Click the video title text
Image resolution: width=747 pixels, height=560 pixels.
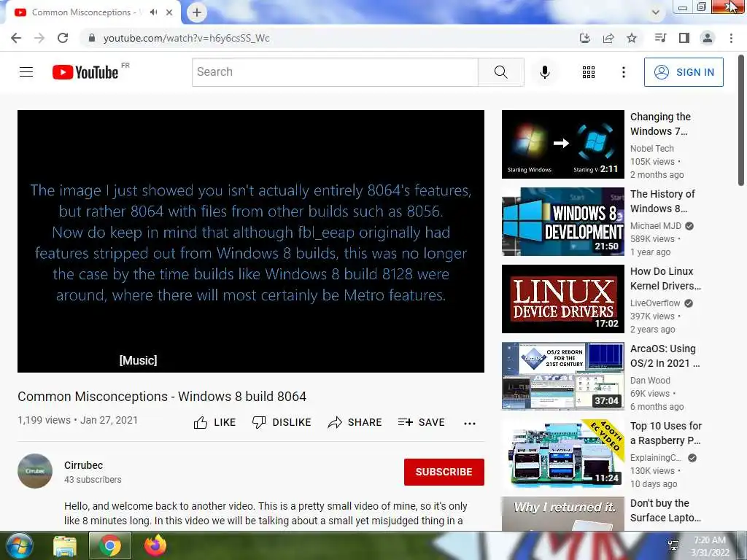pos(162,396)
